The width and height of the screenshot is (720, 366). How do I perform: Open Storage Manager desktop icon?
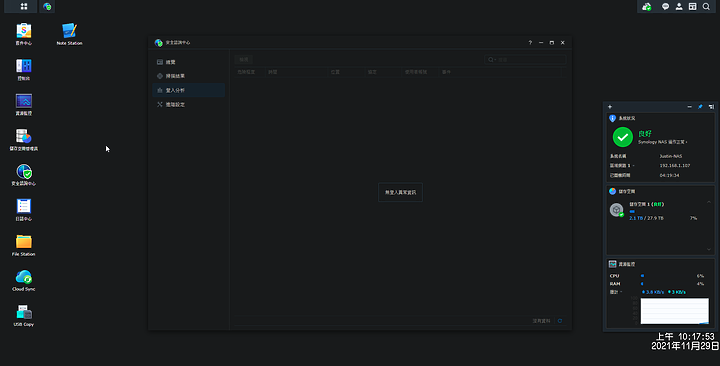24,140
